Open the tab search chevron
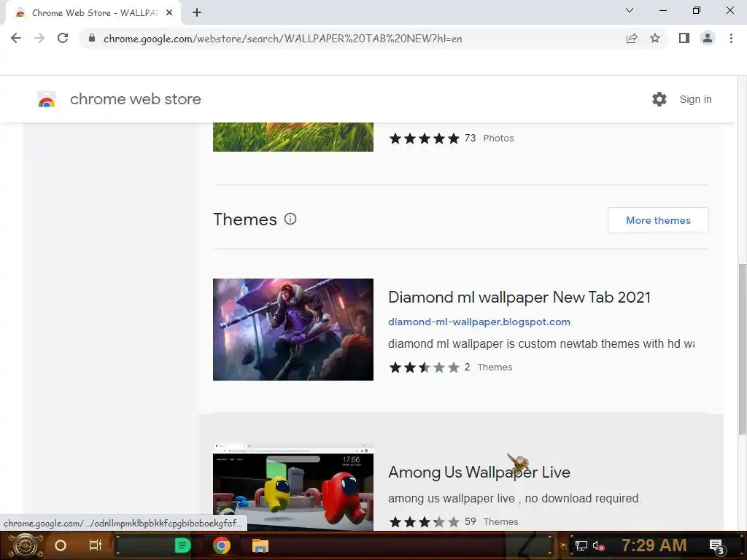 (630, 10)
